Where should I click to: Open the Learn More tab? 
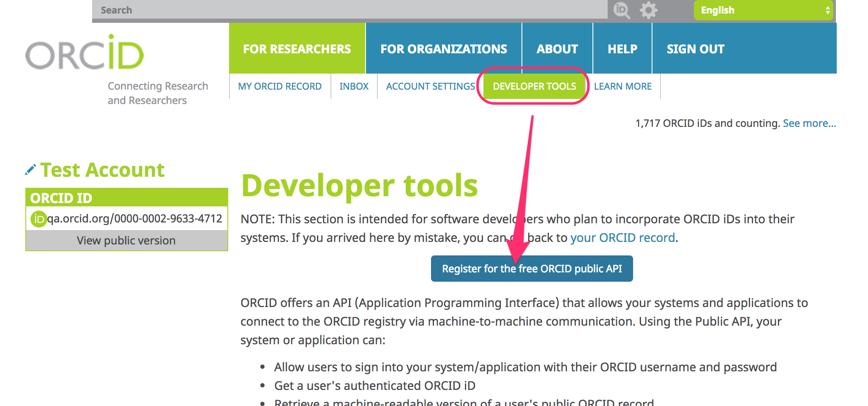coord(623,86)
